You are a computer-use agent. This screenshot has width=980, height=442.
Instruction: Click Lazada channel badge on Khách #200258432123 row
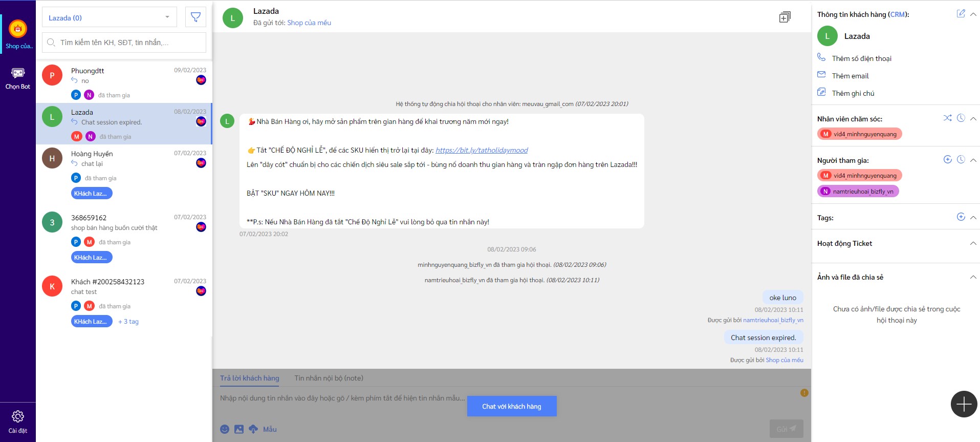pyautogui.click(x=201, y=291)
